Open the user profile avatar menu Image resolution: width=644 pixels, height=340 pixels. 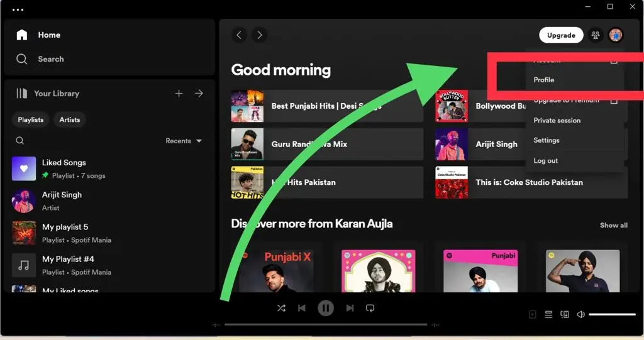coord(616,35)
